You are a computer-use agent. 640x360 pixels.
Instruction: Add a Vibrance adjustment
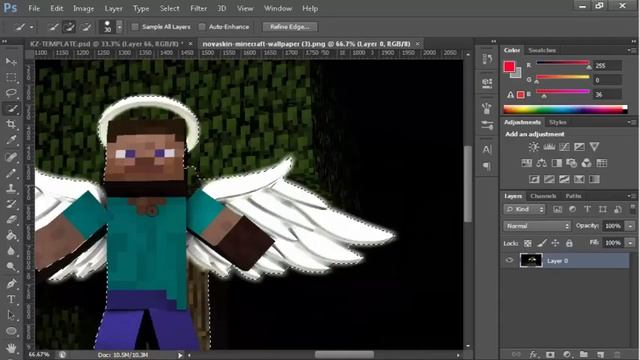(594, 147)
